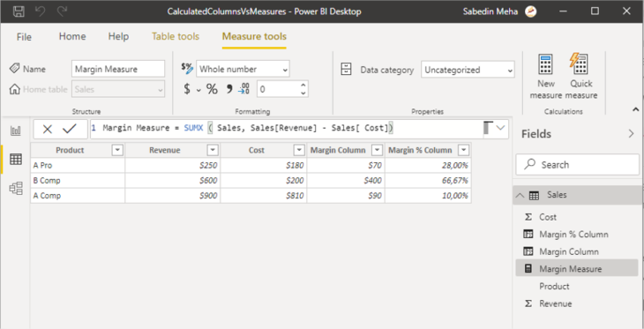The height and width of the screenshot is (329, 644).
Task: Click the Sabedin Meha account name
Action: (490, 11)
